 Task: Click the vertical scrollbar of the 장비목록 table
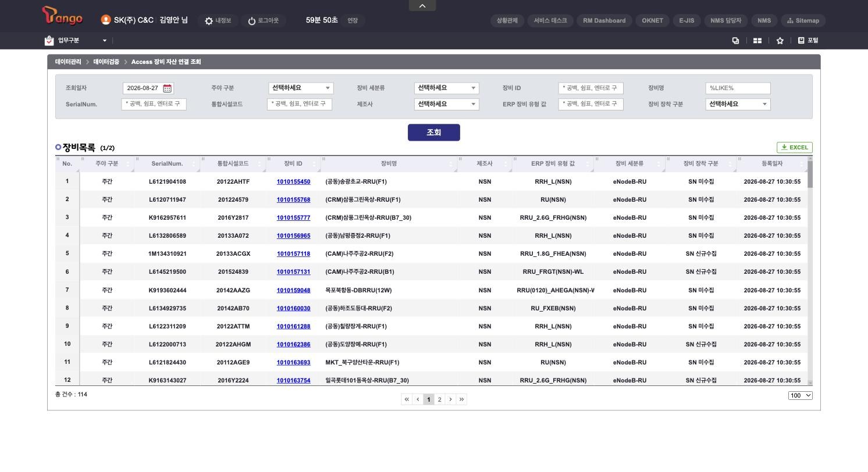coord(810,270)
